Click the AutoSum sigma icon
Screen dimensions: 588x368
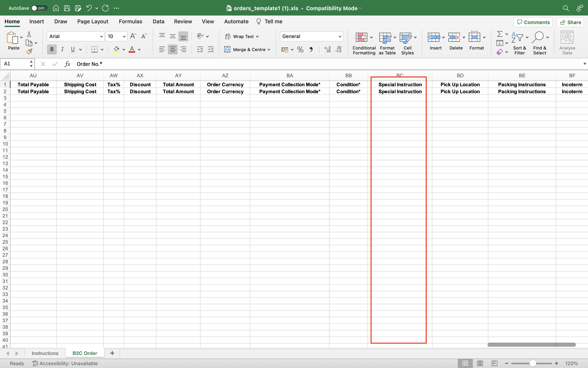point(500,34)
